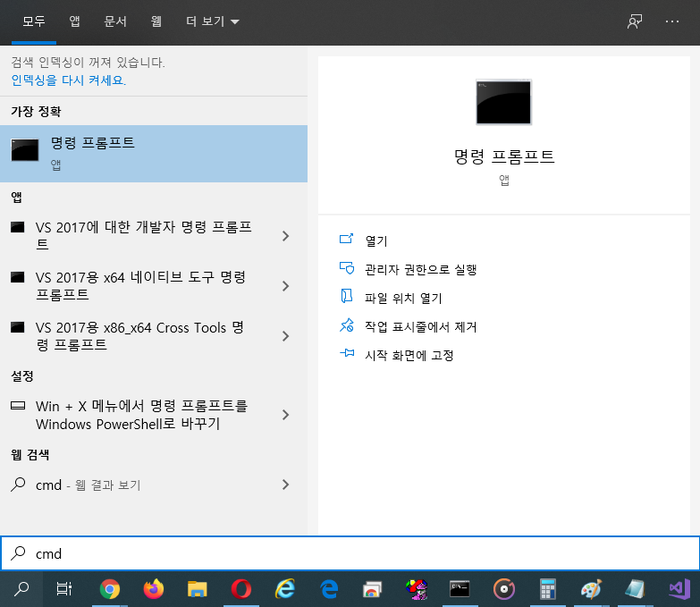Click 파일 위치 열기

(x=403, y=299)
